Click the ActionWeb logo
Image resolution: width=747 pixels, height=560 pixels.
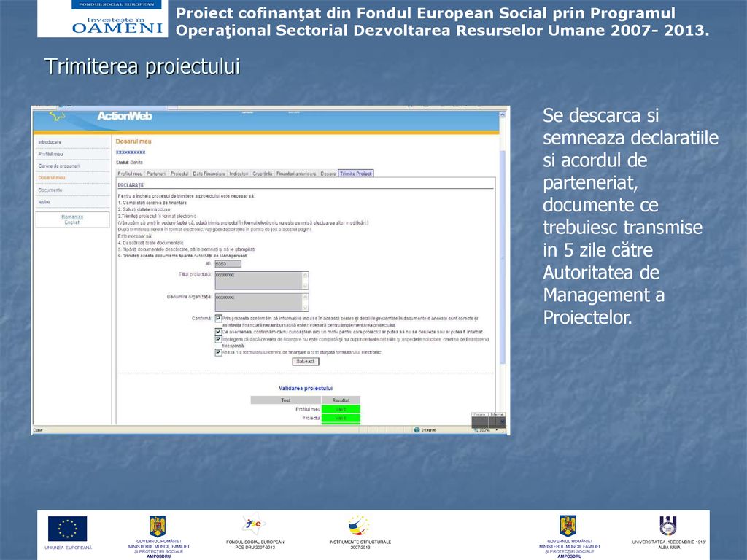124,116
